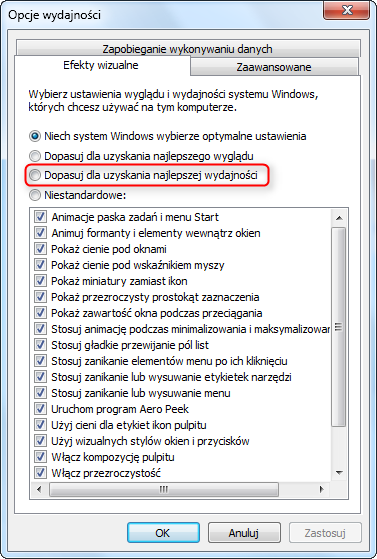Click the list's scroll down arrow
This screenshot has width=377, height=559.
click(x=339, y=473)
